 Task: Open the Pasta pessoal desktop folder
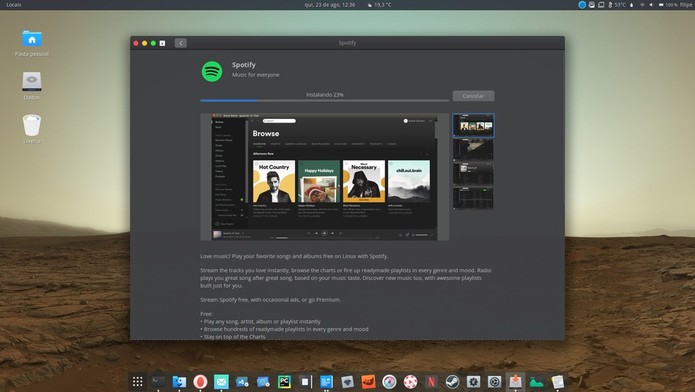tap(32, 43)
